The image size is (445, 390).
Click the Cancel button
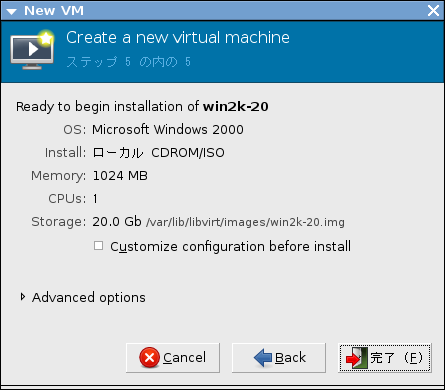click(x=173, y=358)
